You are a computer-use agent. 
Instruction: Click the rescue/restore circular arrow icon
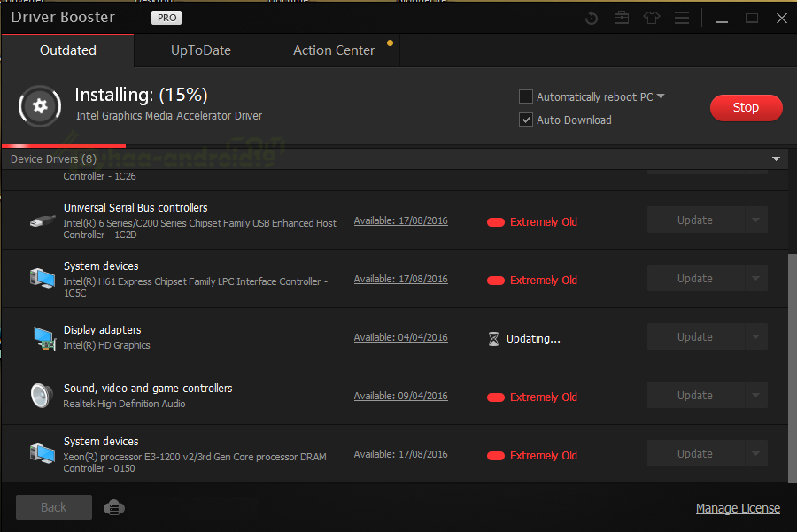(x=592, y=18)
